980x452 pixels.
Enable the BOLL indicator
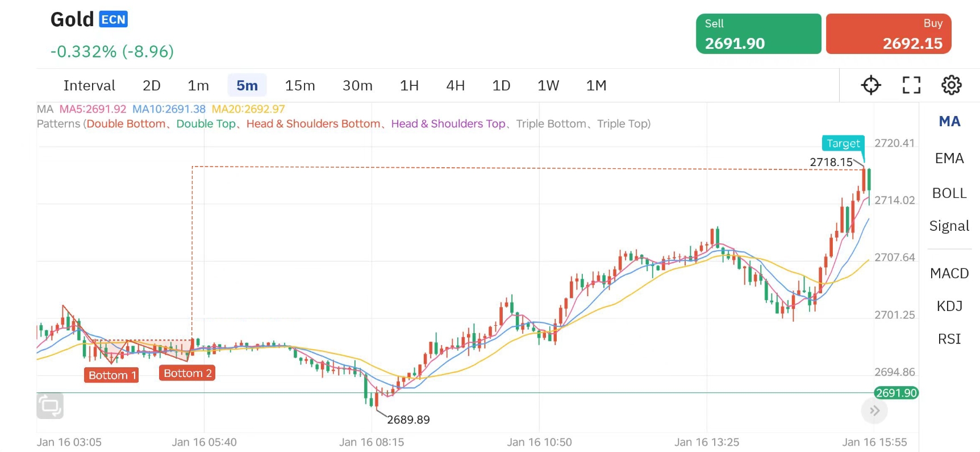(x=949, y=193)
